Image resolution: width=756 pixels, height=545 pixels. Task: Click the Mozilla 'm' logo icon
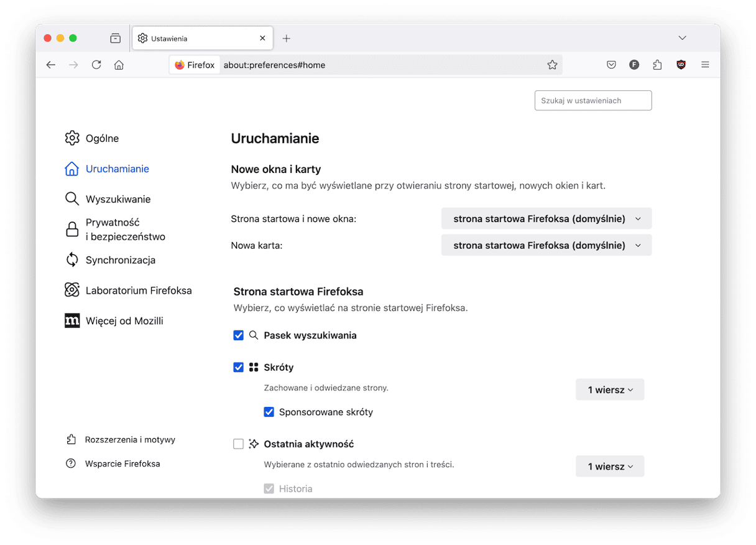point(72,321)
